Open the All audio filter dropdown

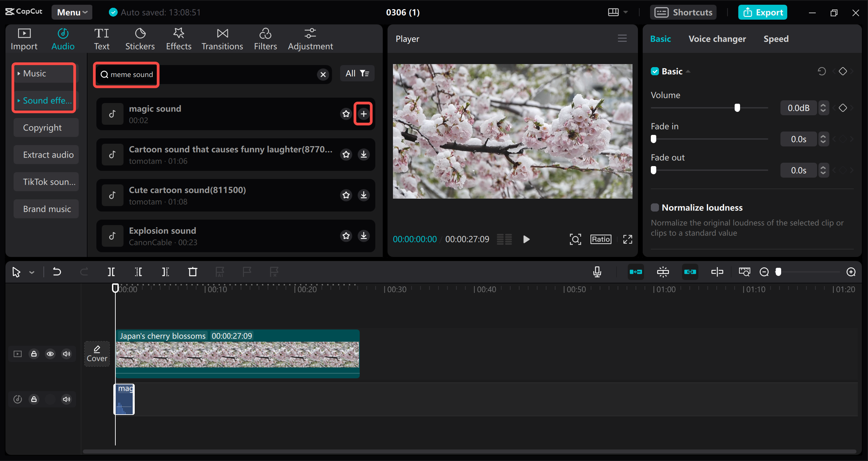357,74
